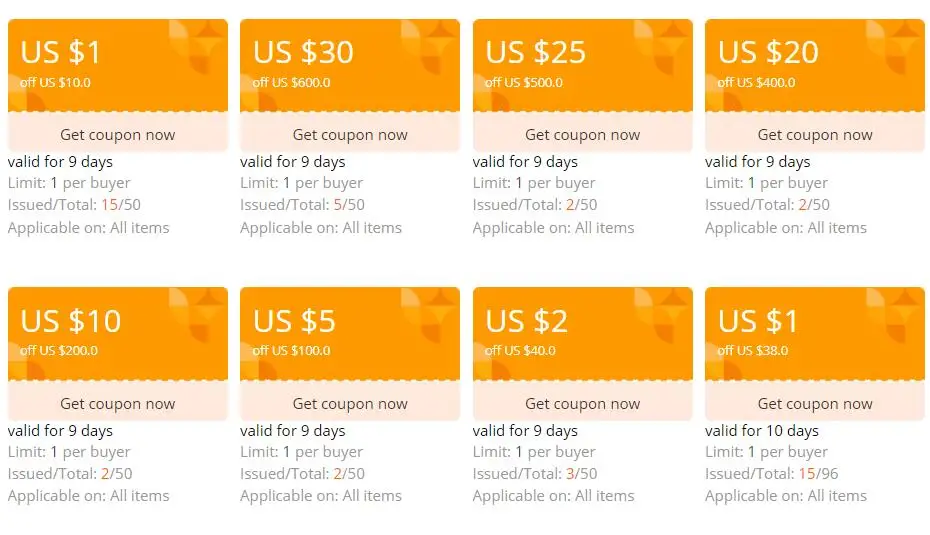Get the US $2 off $40.0 coupon
Screen dimensions: 930x535
coord(582,403)
